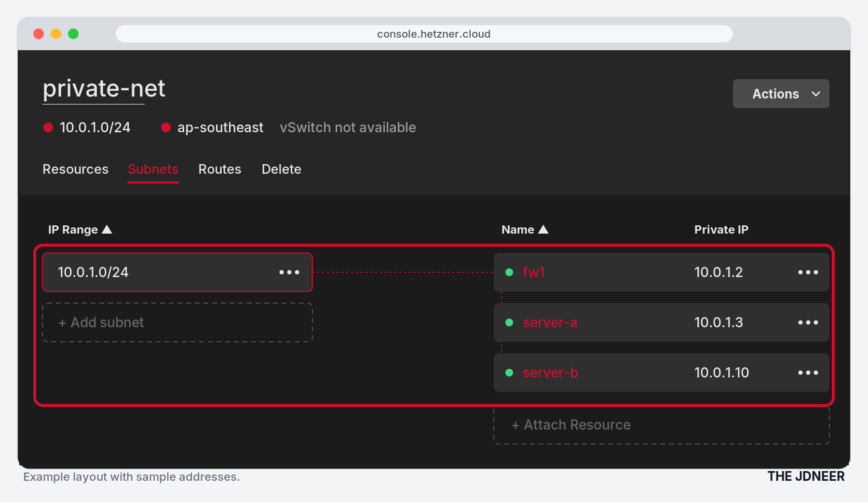Click the console.hetzner.cloud address bar
This screenshot has height=502, width=868.
(424, 34)
